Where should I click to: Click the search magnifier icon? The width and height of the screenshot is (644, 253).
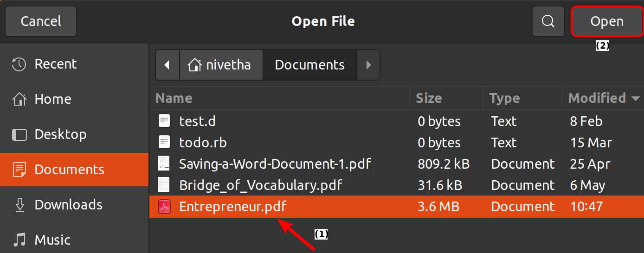pyautogui.click(x=548, y=21)
